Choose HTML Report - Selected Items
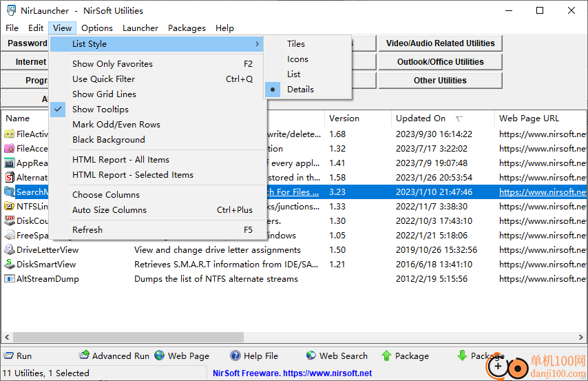Viewport: 588px width, 381px height. click(x=157, y=175)
